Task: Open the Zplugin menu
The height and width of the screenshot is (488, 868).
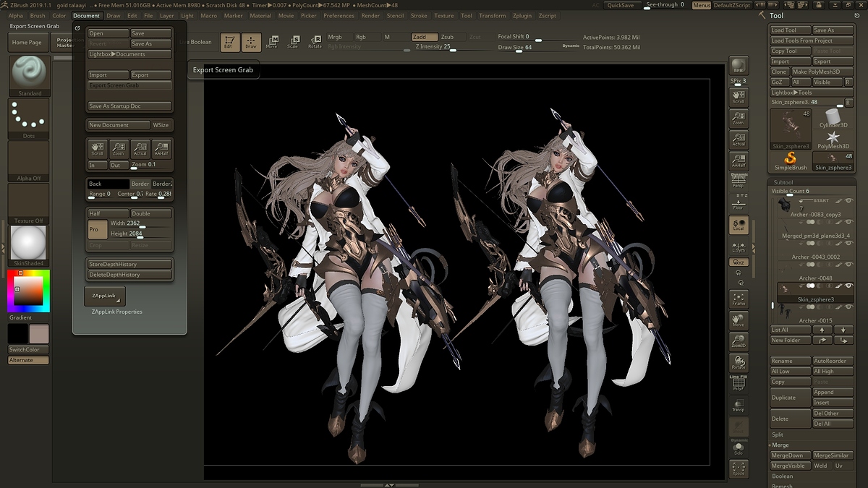Action: click(521, 15)
